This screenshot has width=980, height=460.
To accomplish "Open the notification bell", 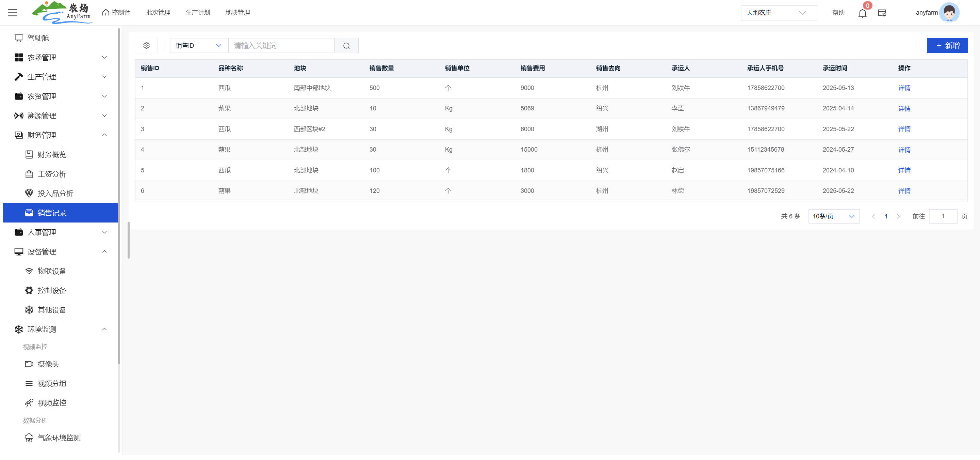I will [862, 13].
